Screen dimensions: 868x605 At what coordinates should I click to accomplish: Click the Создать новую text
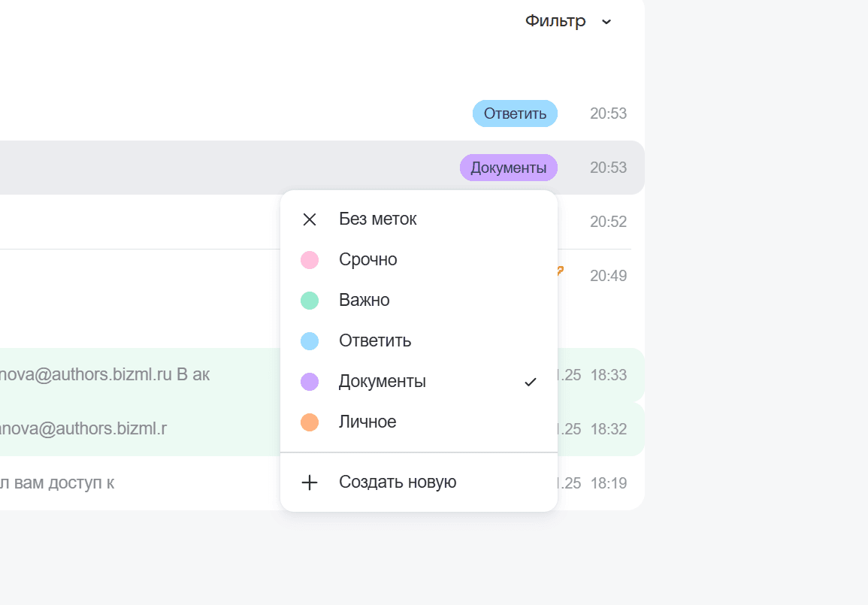398,482
